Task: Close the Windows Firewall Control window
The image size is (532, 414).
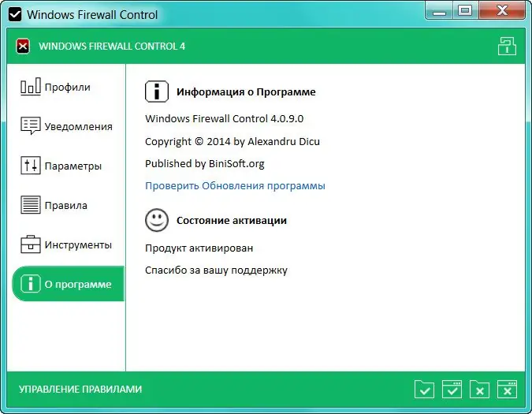Action: [x=502, y=11]
